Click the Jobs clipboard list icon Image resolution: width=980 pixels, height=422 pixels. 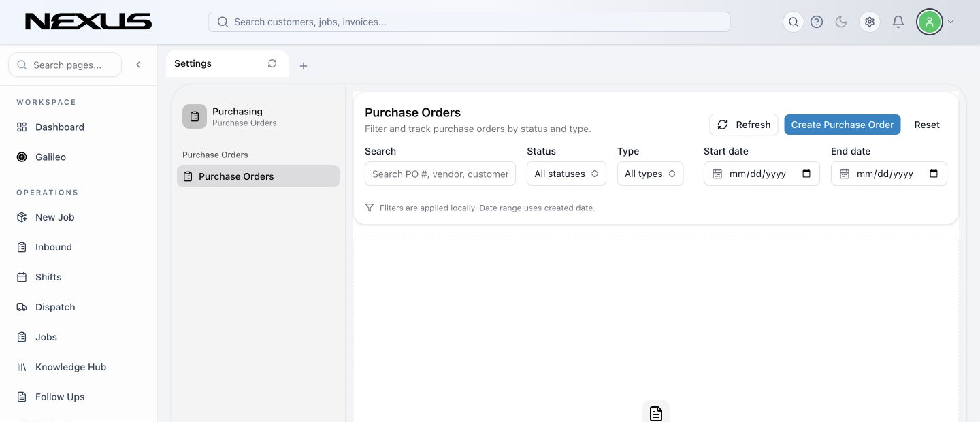[x=22, y=337]
